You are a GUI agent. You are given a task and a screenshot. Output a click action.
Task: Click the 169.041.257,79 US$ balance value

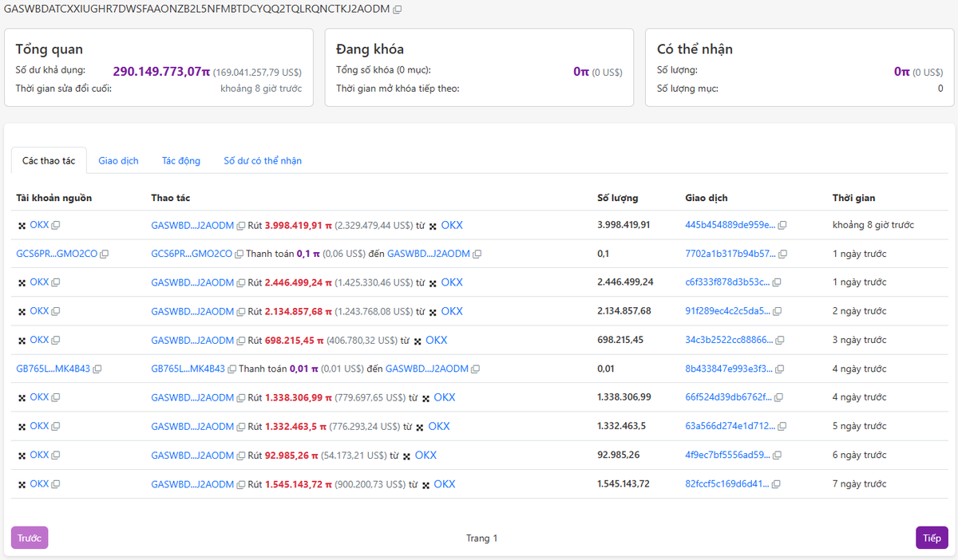(257, 72)
